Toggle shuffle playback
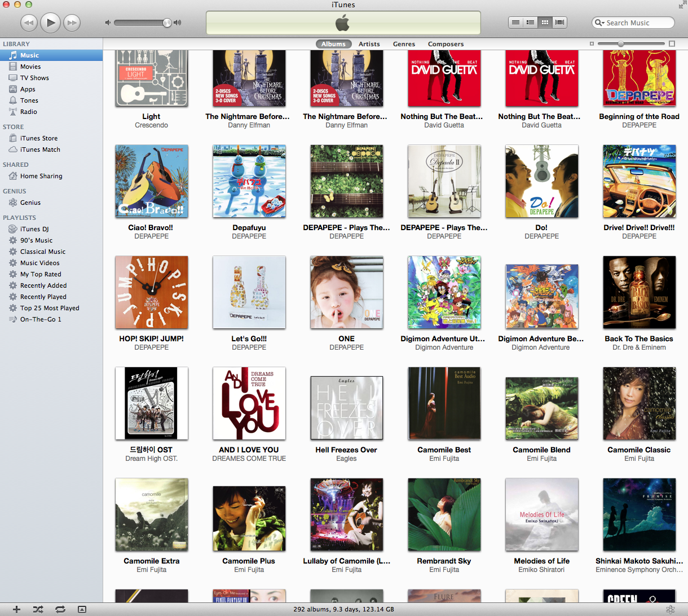The width and height of the screenshot is (688, 616). click(x=38, y=609)
